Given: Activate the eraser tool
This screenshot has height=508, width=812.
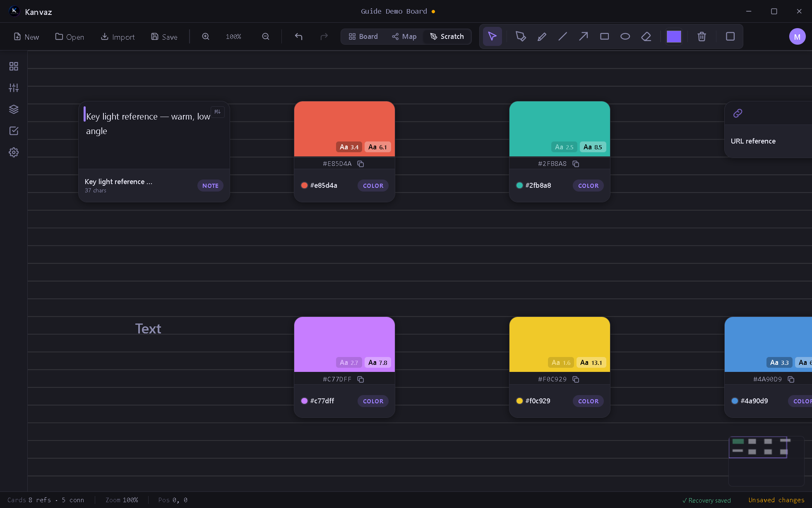Looking at the screenshot, I should point(646,36).
